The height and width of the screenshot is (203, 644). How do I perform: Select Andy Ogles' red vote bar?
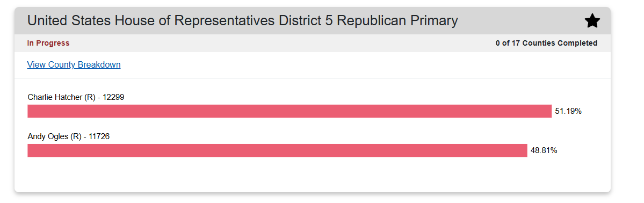(x=277, y=150)
